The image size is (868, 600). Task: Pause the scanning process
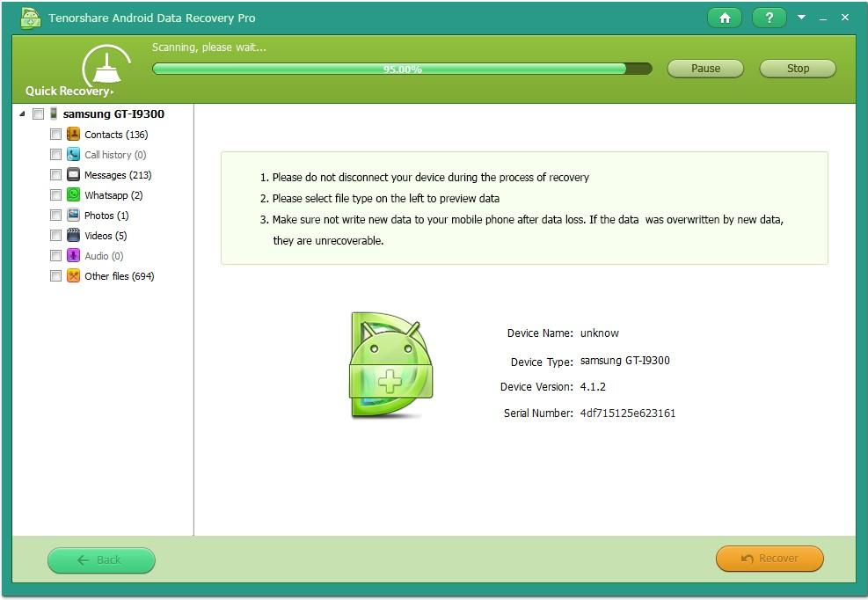[x=705, y=69]
